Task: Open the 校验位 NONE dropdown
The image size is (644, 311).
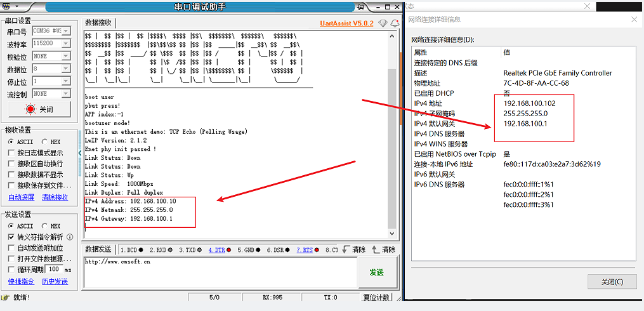Action: (66, 56)
